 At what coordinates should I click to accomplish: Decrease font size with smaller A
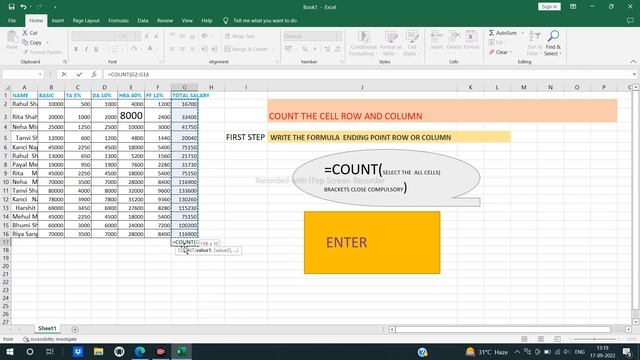(156, 36)
